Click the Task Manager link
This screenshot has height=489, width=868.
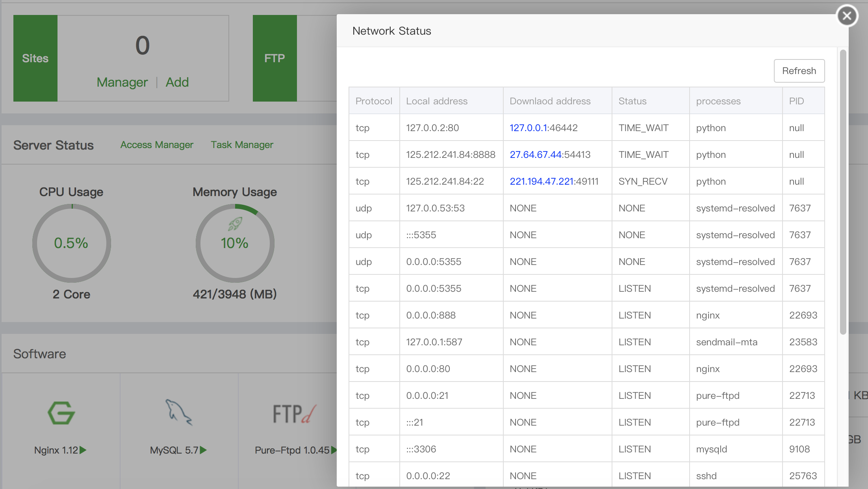[x=241, y=144]
